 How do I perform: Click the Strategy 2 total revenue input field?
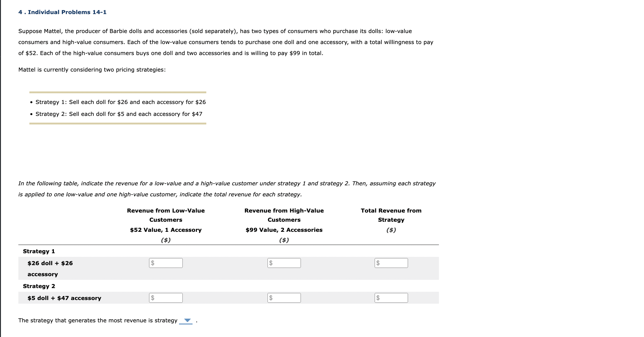pyautogui.click(x=391, y=298)
